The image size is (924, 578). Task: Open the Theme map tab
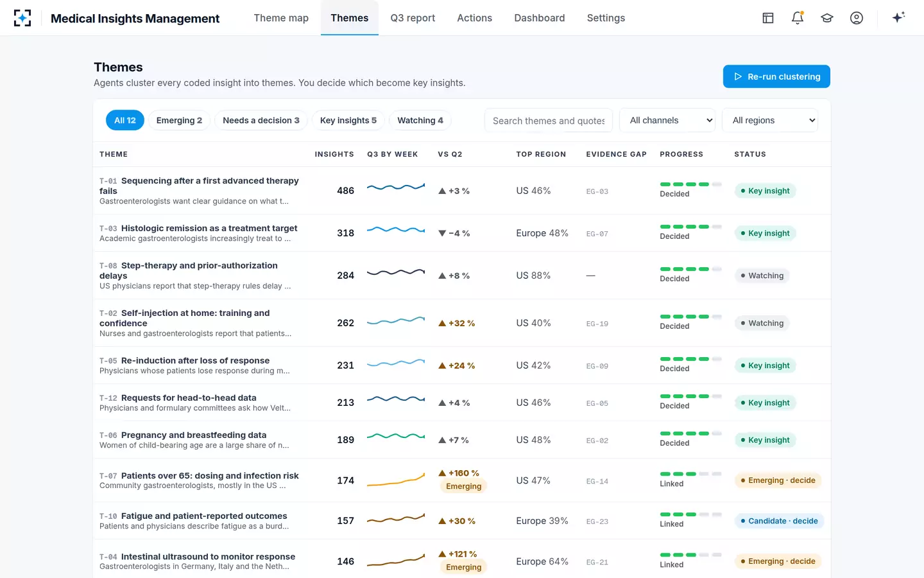click(281, 18)
